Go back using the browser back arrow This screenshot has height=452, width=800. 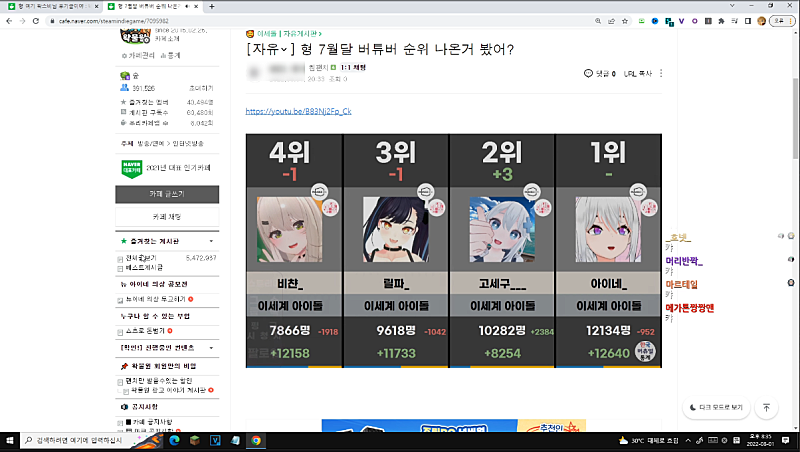pos(9,21)
